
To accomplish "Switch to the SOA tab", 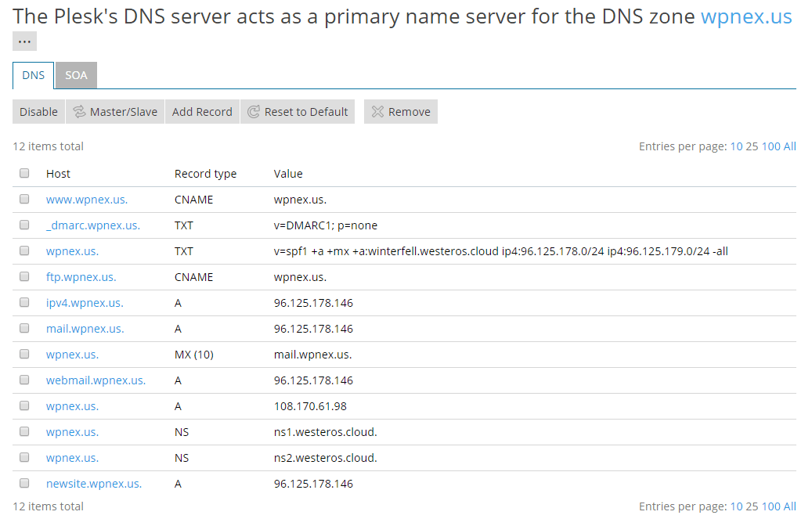I will (x=76, y=76).
